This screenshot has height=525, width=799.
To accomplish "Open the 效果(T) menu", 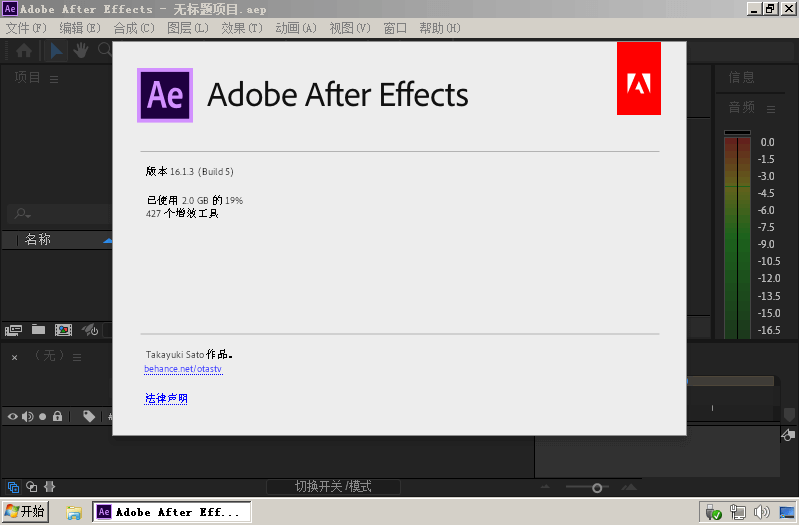I will (242, 28).
